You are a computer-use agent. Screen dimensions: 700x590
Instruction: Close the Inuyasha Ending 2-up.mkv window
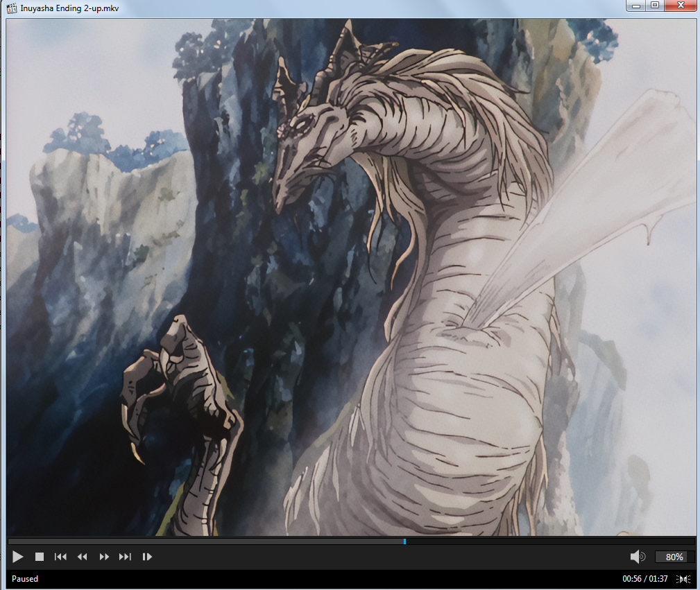[x=679, y=6]
